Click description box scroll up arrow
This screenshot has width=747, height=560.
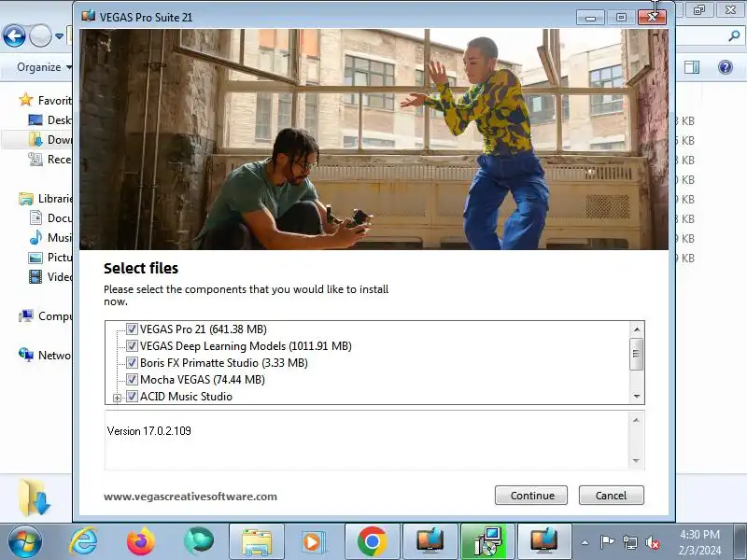click(x=636, y=419)
